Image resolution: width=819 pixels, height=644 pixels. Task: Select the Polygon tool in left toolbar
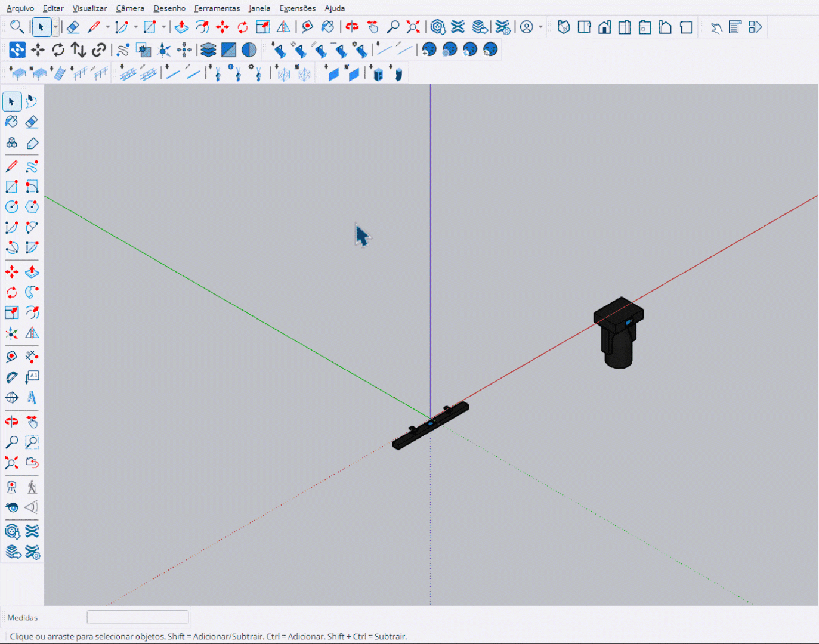pyautogui.click(x=32, y=207)
